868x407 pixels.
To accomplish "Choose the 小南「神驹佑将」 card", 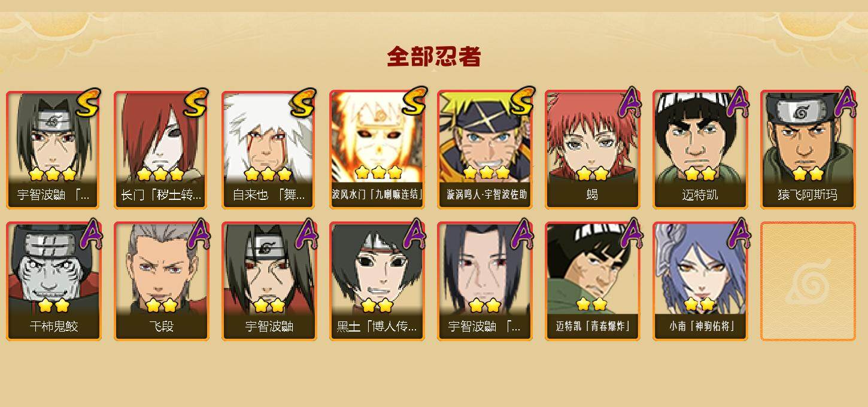I will click(x=700, y=281).
